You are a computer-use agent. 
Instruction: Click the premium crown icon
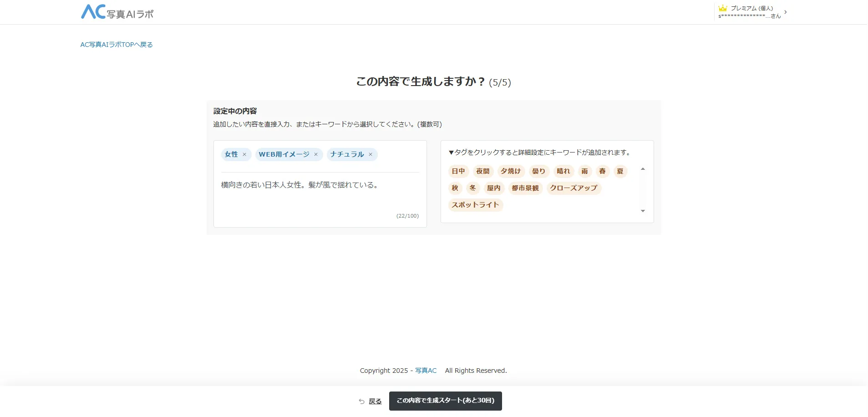tap(722, 8)
